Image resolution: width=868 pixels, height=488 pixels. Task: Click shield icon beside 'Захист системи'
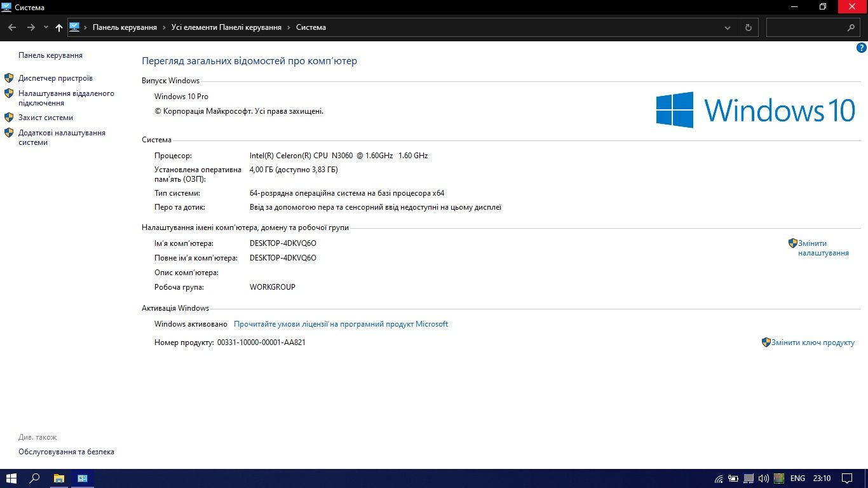[x=9, y=118]
